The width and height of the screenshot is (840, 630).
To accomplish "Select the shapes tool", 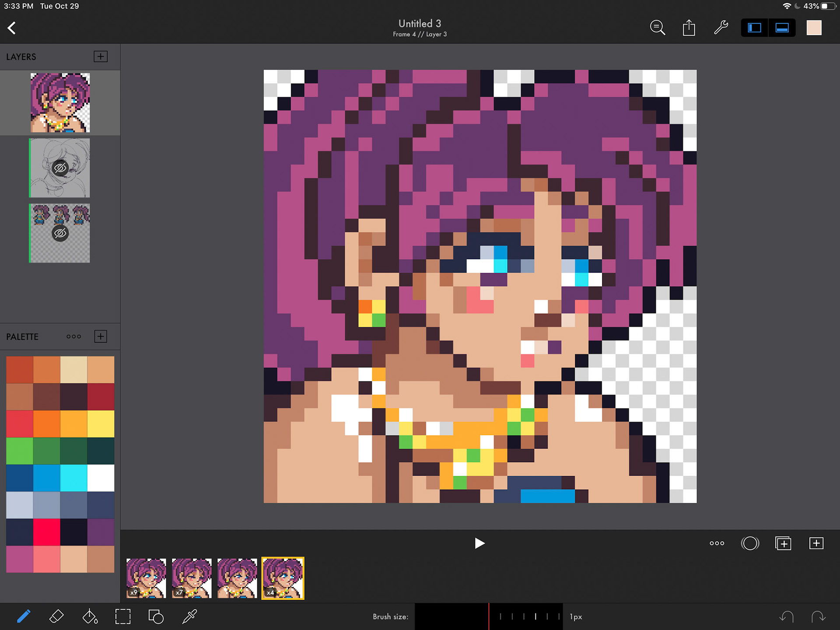I will click(x=156, y=616).
